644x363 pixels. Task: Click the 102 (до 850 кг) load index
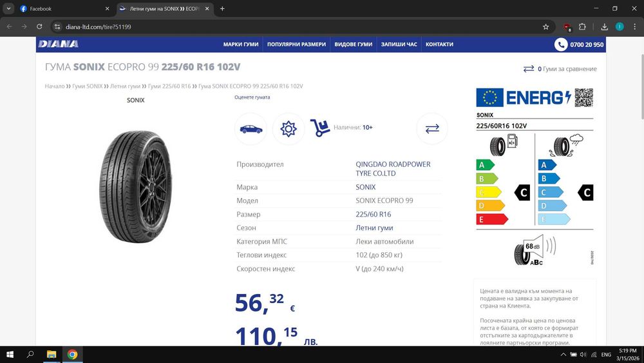click(x=379, y=255)
